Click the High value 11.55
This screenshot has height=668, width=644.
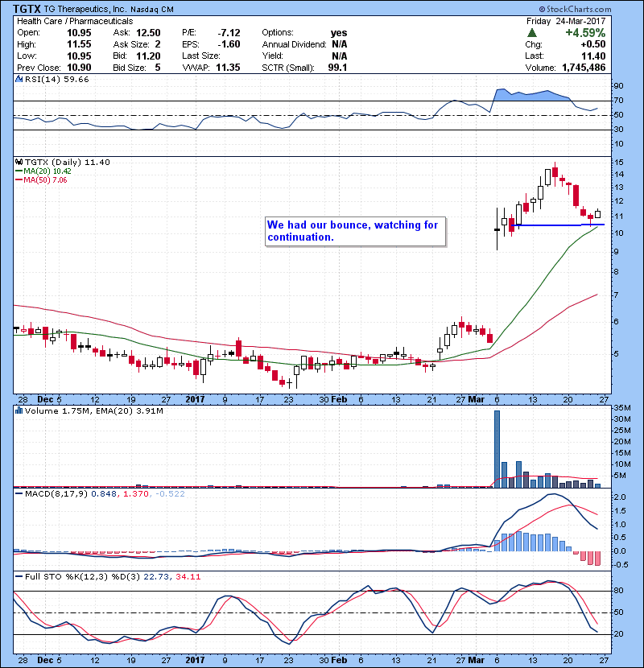click(79, 44)
